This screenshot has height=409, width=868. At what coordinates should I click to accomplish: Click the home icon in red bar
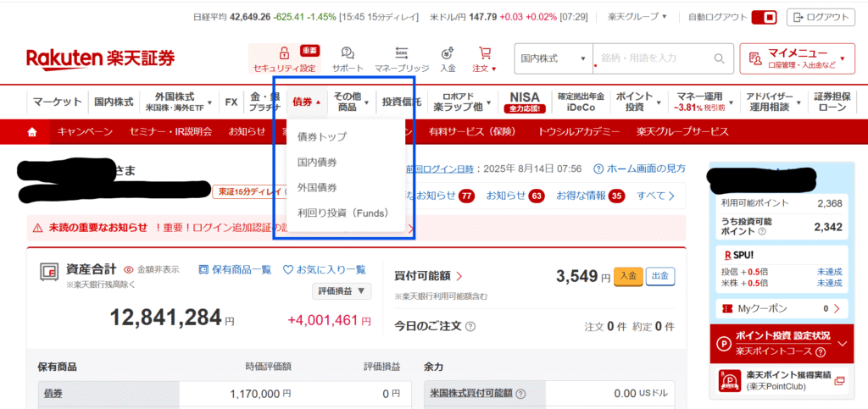[x=33, y=132]
